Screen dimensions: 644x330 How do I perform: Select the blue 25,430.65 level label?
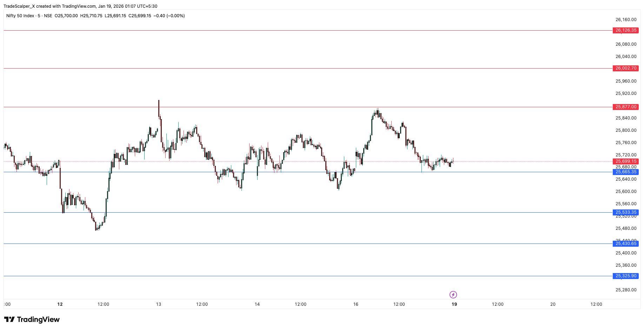click(625, 244)
